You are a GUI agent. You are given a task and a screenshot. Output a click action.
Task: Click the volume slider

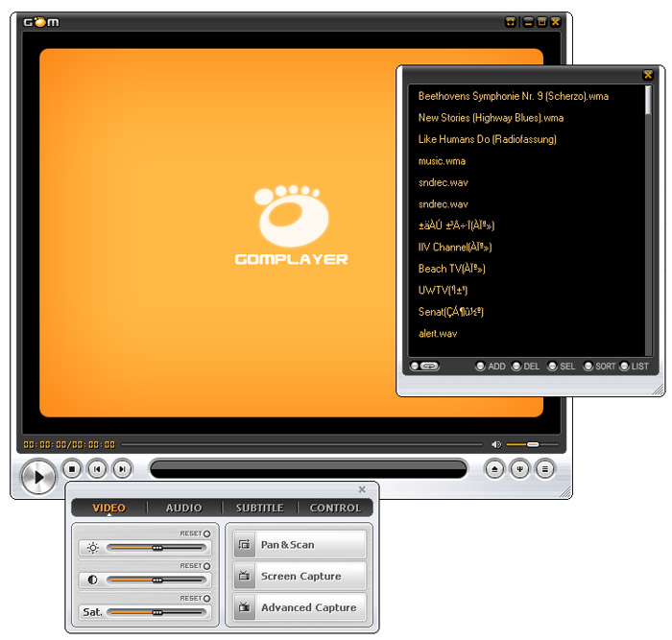(522, 444)
